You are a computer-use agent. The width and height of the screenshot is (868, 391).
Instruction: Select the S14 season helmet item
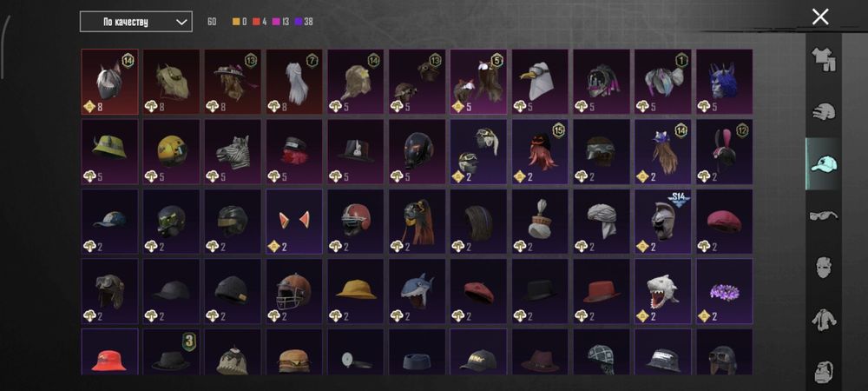coord(662,222)
